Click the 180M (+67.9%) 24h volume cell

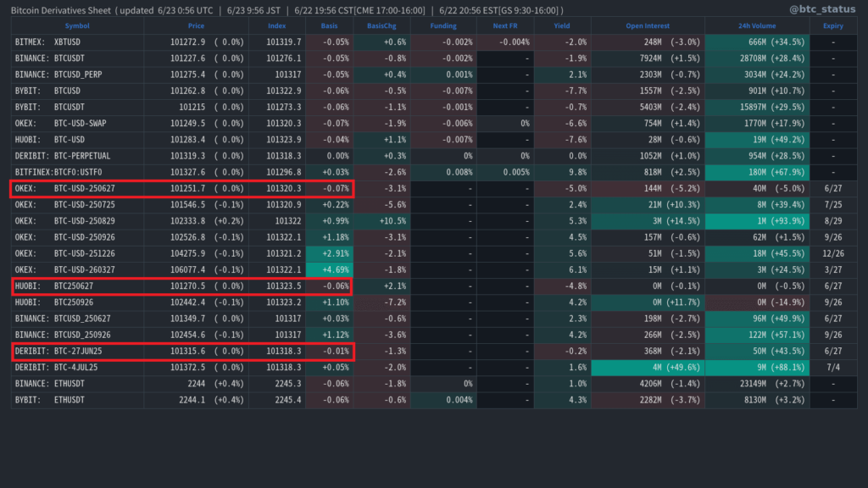click(757, 172)
